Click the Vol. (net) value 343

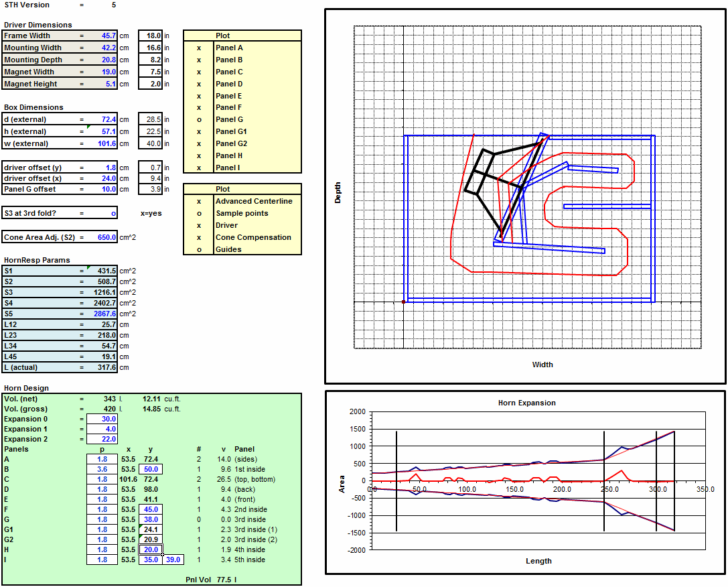[x=110, y=399]
